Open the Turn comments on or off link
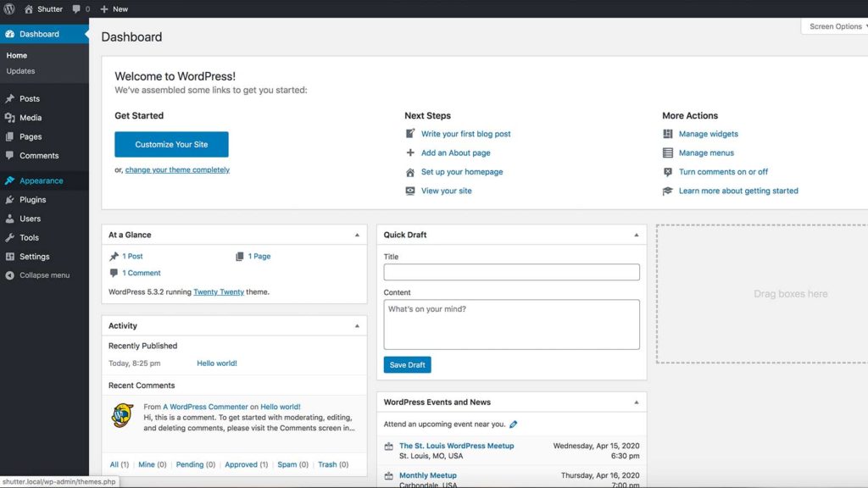This screenshot has width=868, height=488. tap(724, 172)
